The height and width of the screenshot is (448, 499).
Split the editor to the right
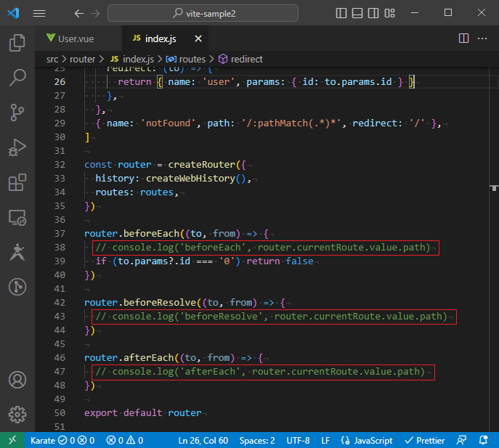463,38
